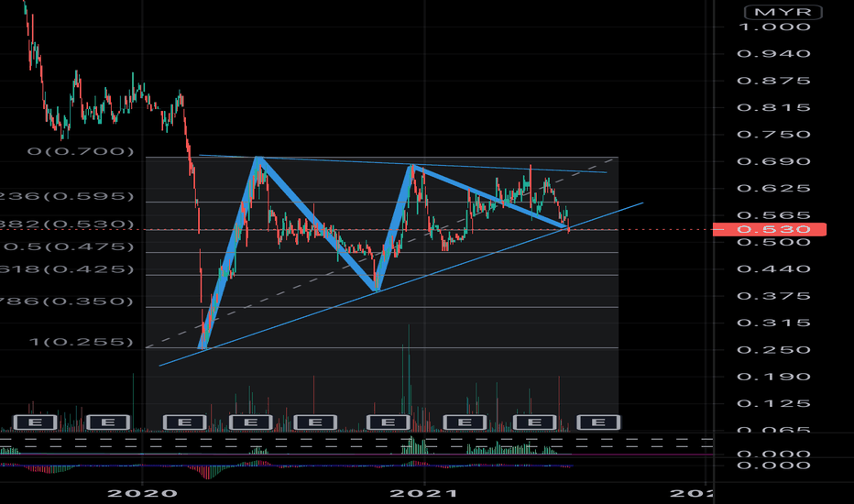Click the 0.625 price axis label

point(774,189)
